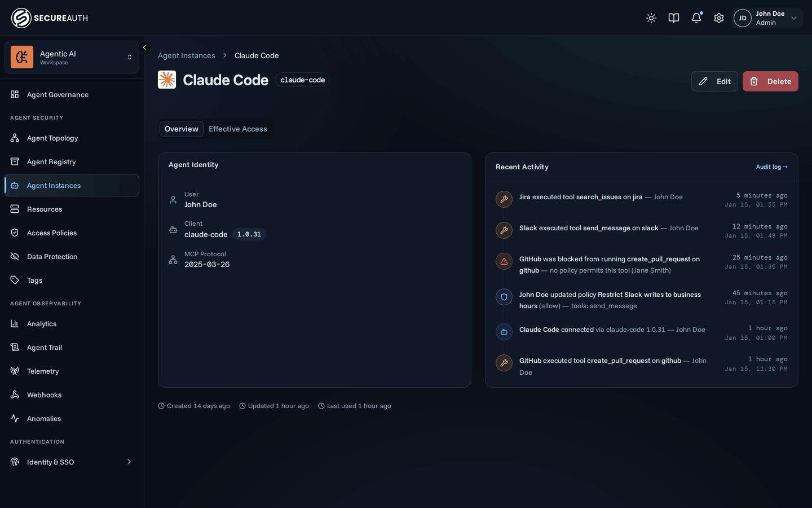Click the Restrict Slack writes policy update entry
The height and width of the screenshot is (508, 812).
(642, 300)
